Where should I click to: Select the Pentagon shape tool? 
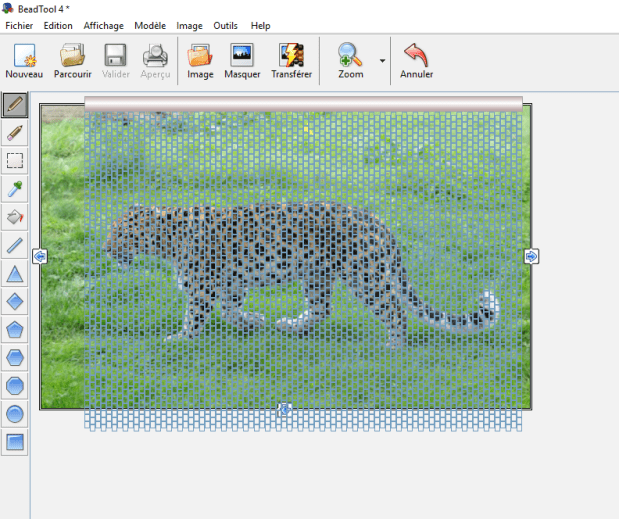tap(15, 329)
